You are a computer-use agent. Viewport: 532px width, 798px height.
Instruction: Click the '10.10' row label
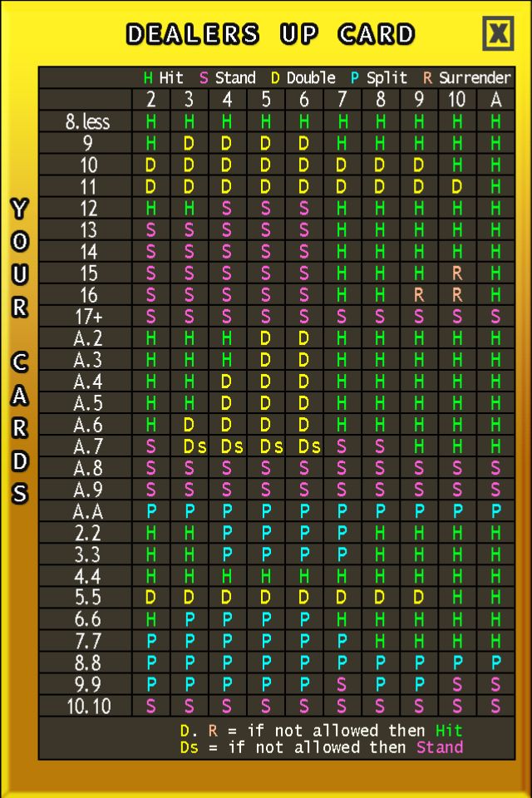(89, 706)
